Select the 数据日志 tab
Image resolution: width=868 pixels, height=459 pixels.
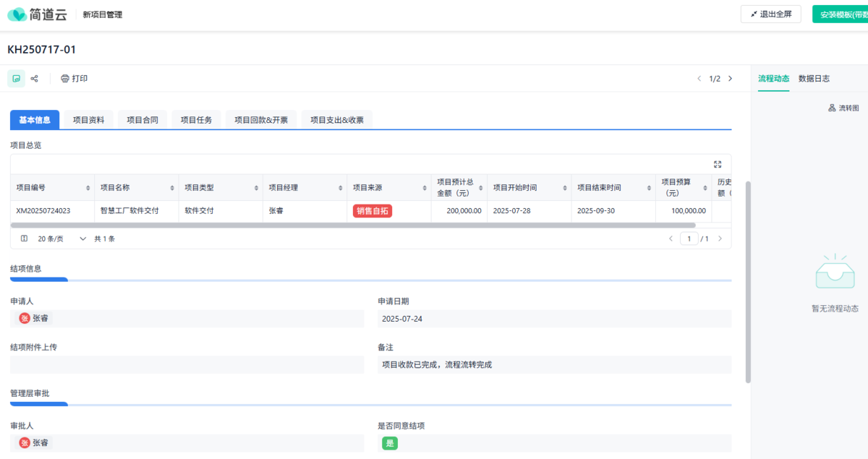coord(814,78)
